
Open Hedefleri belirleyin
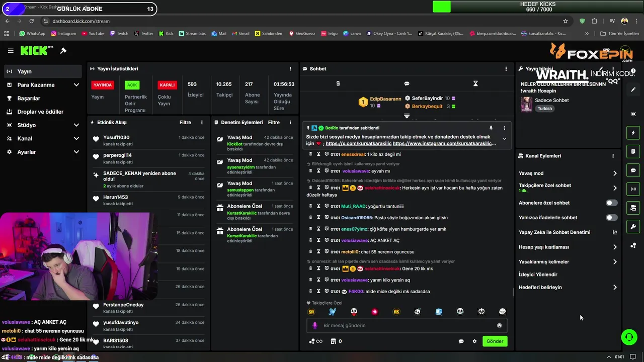point(568,288)
